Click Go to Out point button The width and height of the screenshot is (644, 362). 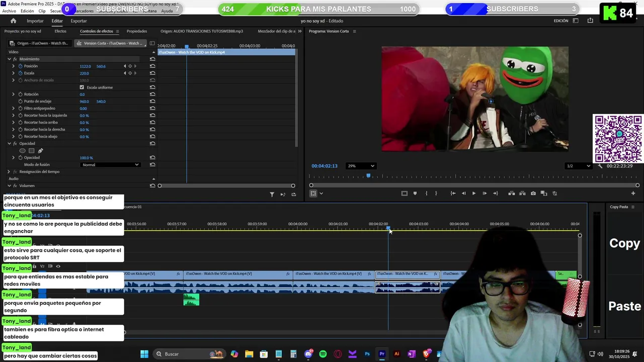click(496, 194)
